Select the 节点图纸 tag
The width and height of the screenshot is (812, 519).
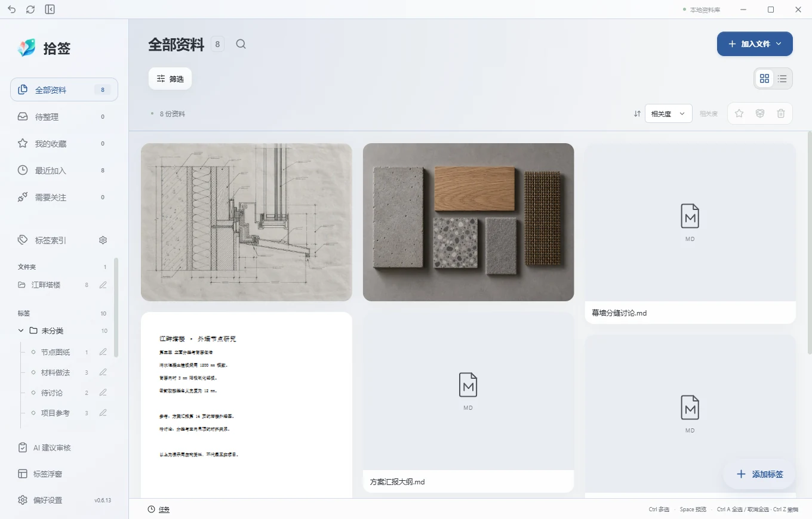click(56, 353)
